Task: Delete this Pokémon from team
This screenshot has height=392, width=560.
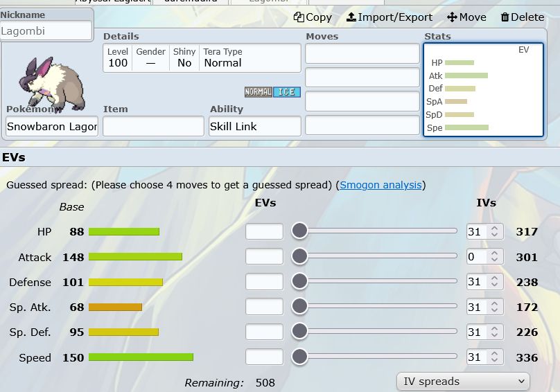Action: pos(522,17)
